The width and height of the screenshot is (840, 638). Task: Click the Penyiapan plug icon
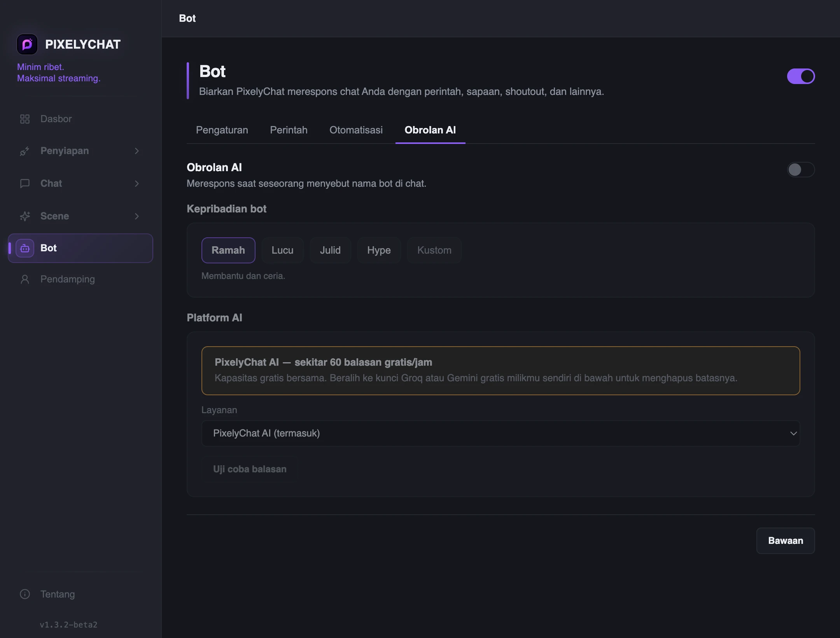(25, 151)
